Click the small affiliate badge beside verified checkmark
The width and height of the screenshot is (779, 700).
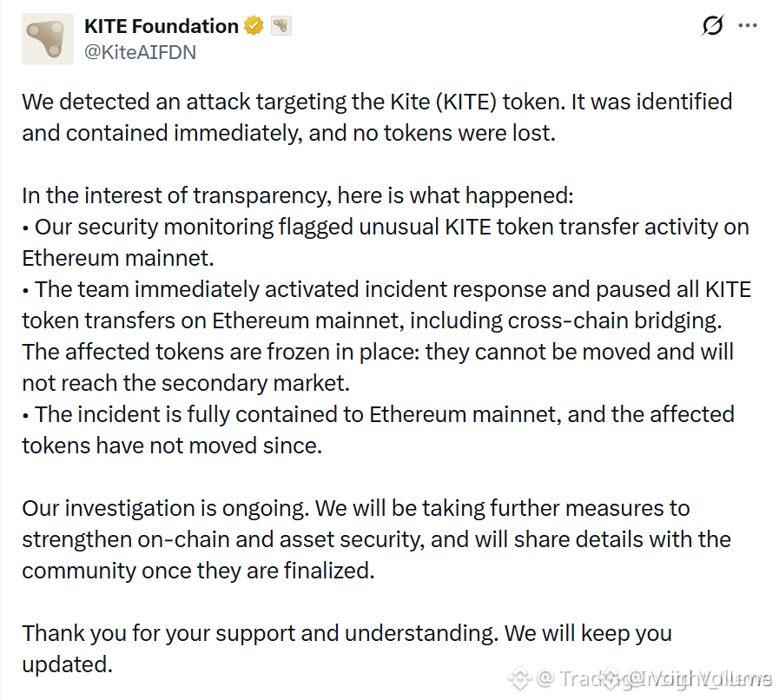tap(281, 26)
